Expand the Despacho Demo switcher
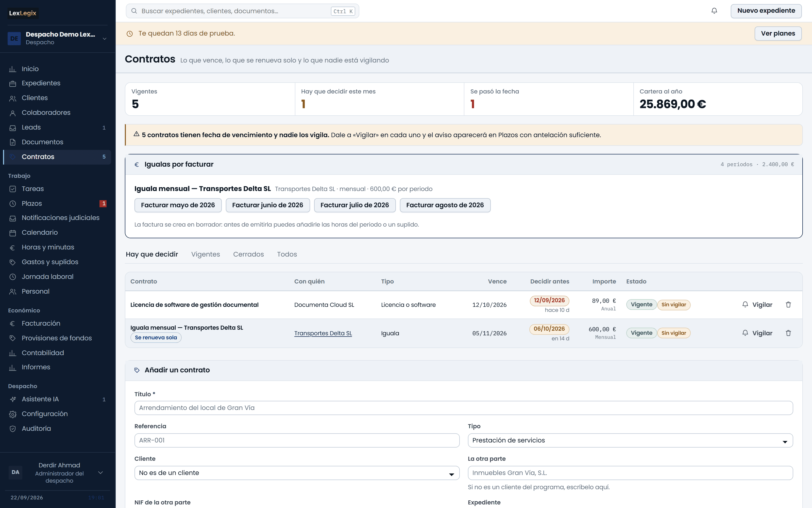The height and width of the screenshot is (508, 812). click(57, 38)
